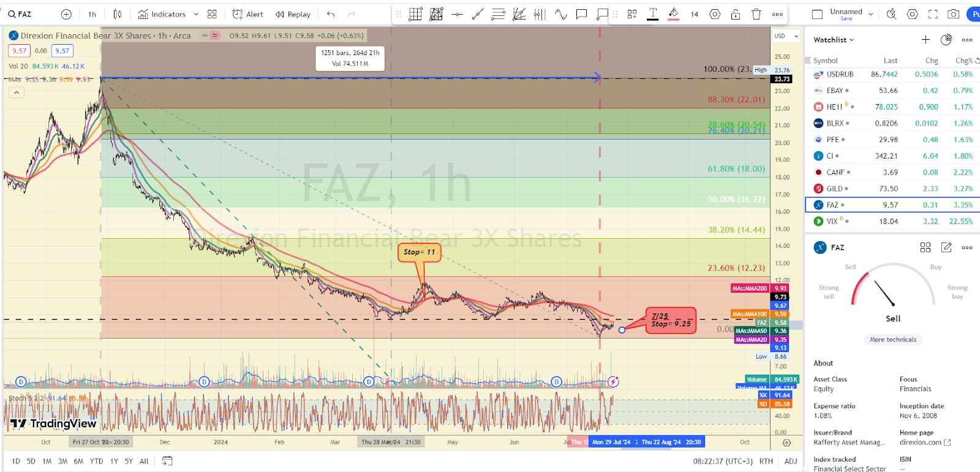This screenshot has width=980, height=472.
Task: Select the horizontal line drawing tool
Action: coord(457,14)
